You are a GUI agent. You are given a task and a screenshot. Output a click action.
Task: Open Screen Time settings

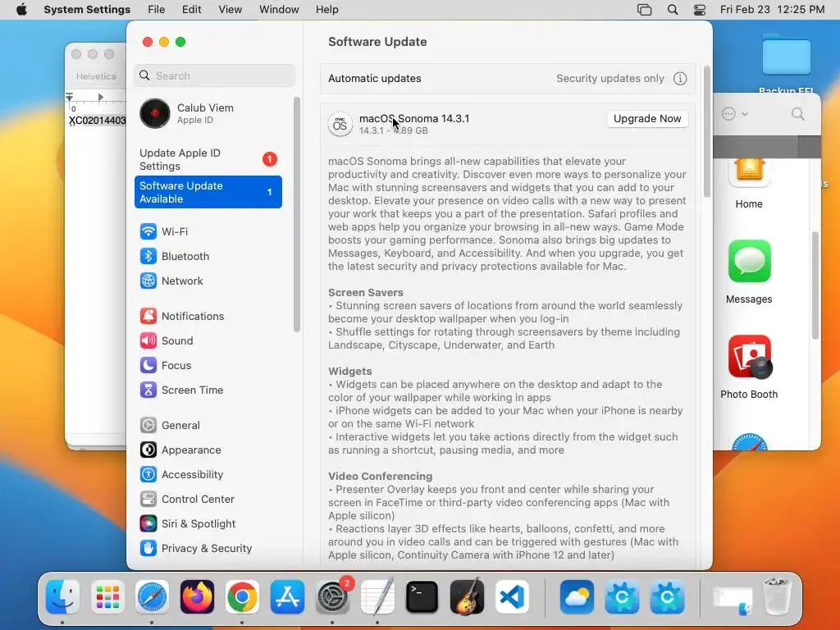(208, 390)
